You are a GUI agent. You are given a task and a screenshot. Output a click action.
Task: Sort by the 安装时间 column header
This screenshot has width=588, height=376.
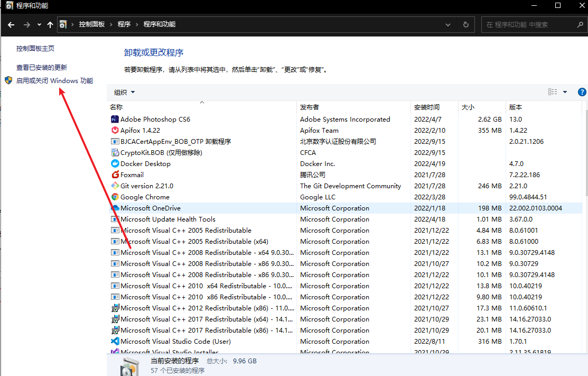(x=434, y=107)
